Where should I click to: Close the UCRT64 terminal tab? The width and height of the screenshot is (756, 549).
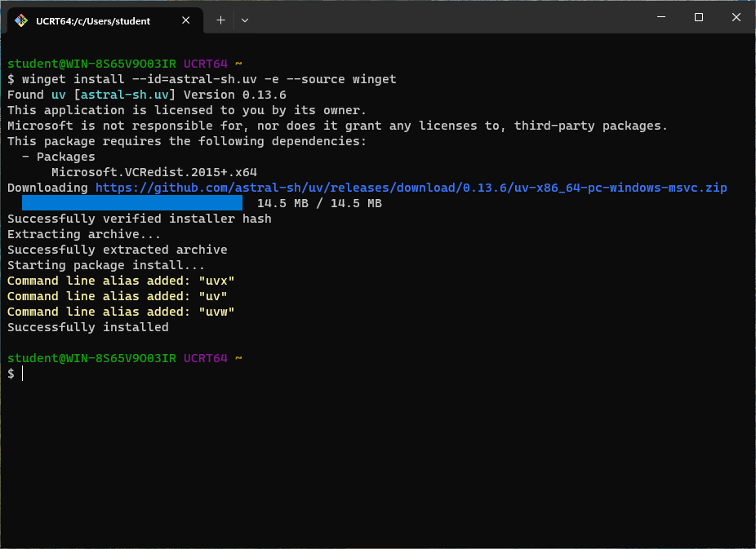pos(185,20)
